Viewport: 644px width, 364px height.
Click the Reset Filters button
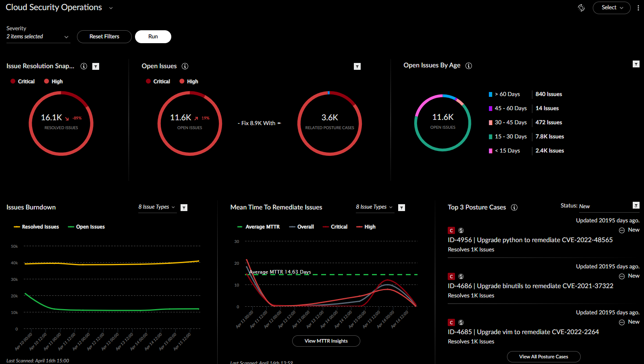pos(104,37)
